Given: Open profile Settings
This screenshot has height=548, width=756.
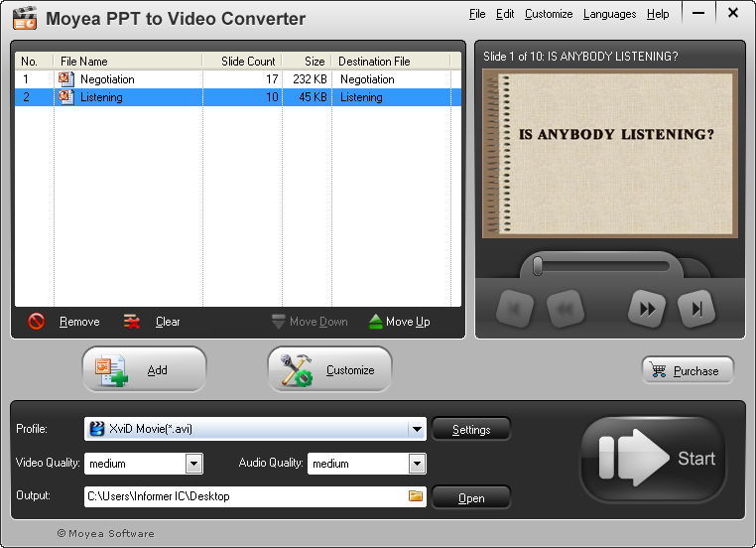Looking at the screenshot, I should pyautogui.click(x=471, y=429).
